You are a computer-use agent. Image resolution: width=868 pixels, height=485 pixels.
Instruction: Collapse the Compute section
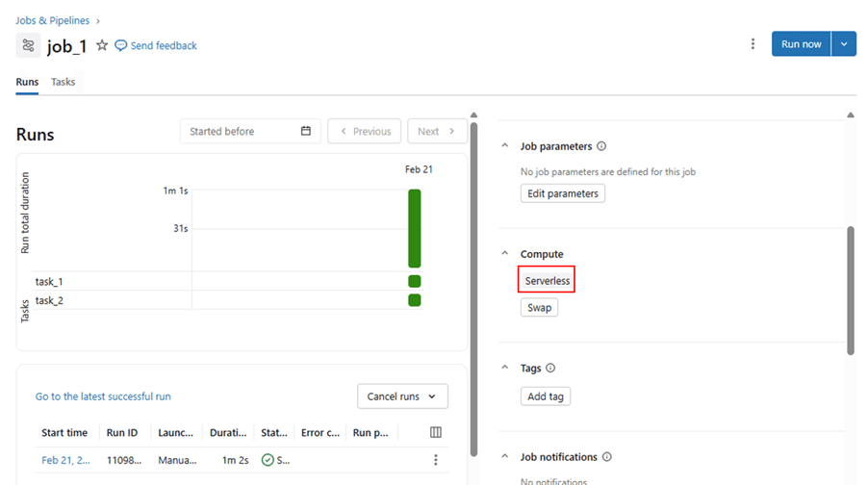tap(503, 254)
